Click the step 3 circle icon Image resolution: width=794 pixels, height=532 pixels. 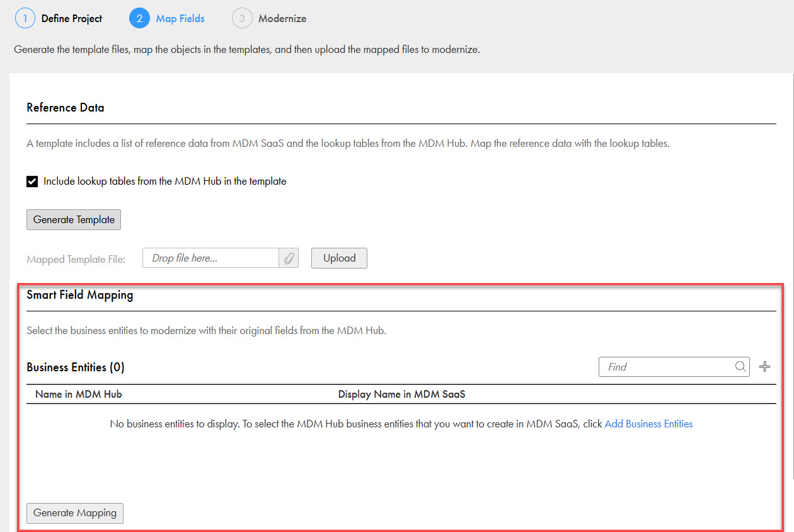(242, 18)
